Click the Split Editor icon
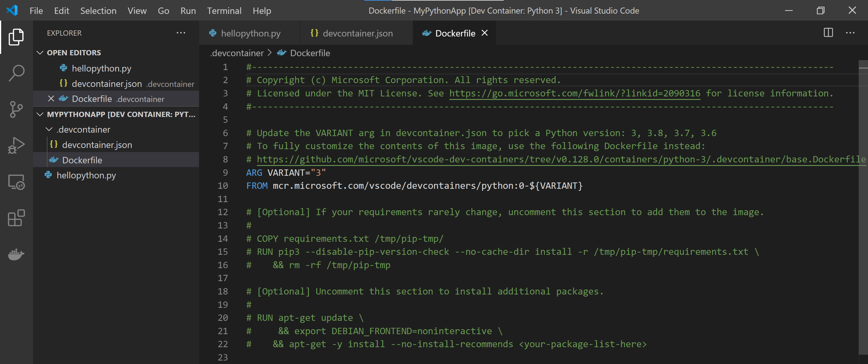The width and height of the screenshot is (868, 364). coord(828,33)
